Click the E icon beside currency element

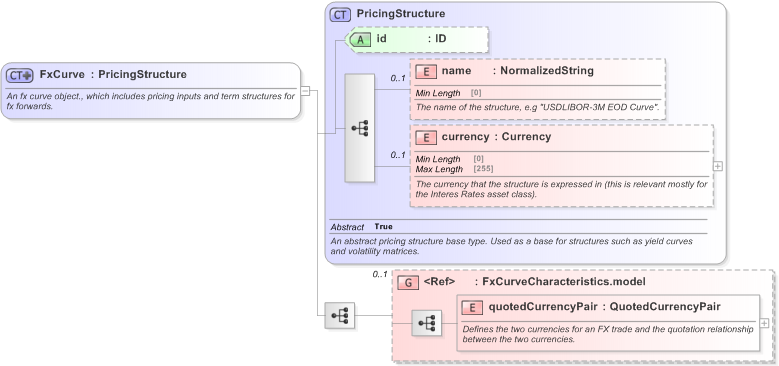coord(426,138)
